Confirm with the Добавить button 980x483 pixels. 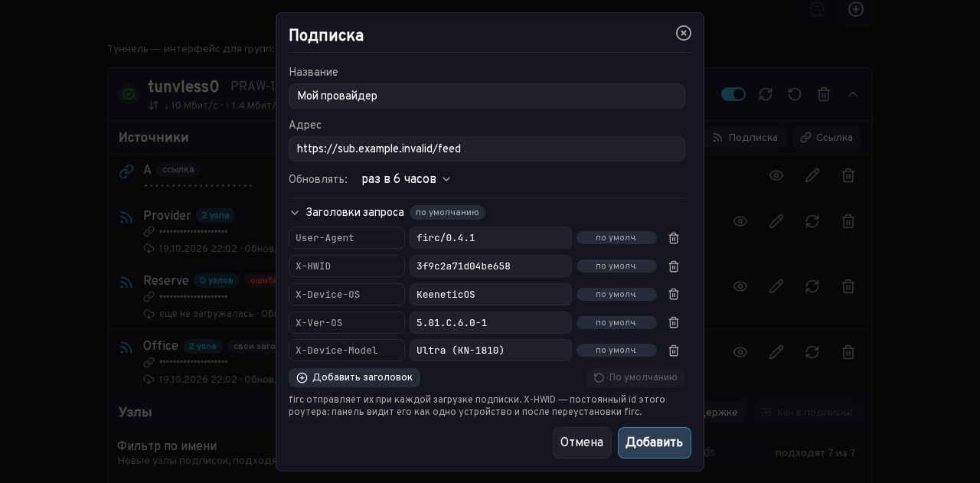655,442
